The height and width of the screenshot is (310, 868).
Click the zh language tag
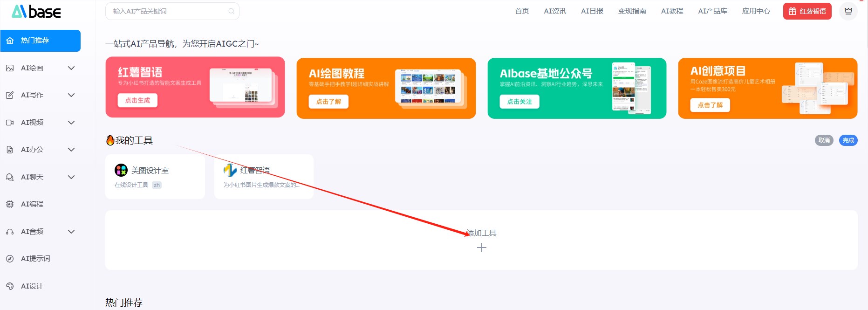(x=157, y=185)
